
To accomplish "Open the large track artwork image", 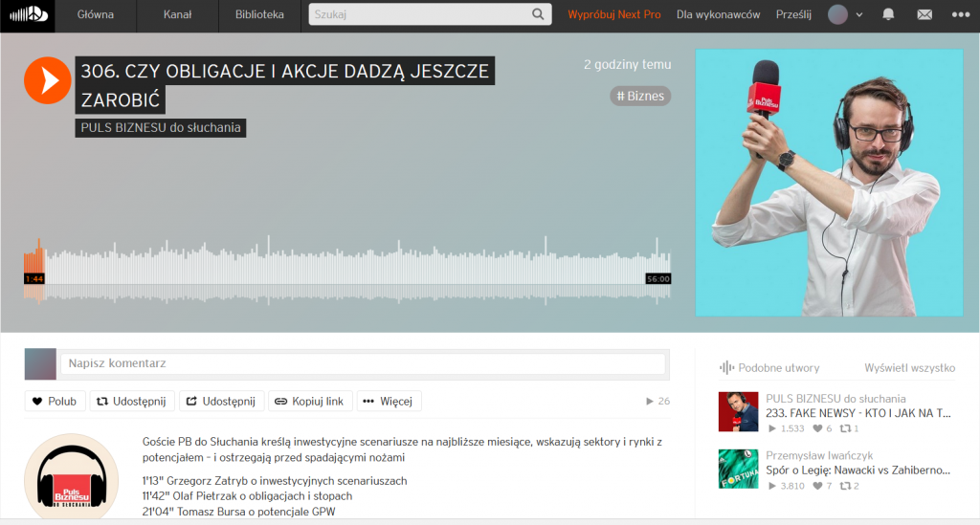I will pos(830,183).
